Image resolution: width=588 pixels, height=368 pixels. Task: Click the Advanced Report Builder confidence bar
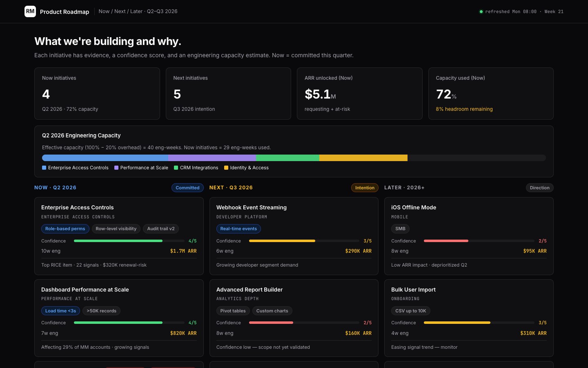[x=304, y=323]
